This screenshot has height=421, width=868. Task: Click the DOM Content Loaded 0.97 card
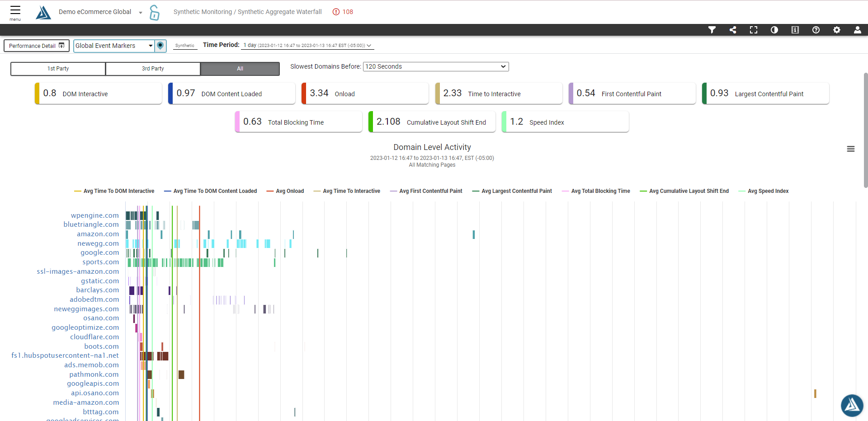pos(232,94)
